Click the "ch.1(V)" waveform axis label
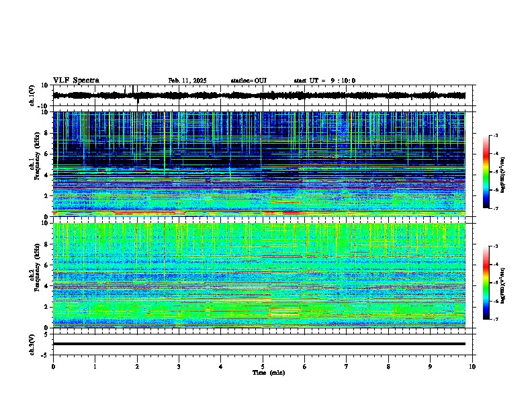Screen dimensions: 532x411 32,95
